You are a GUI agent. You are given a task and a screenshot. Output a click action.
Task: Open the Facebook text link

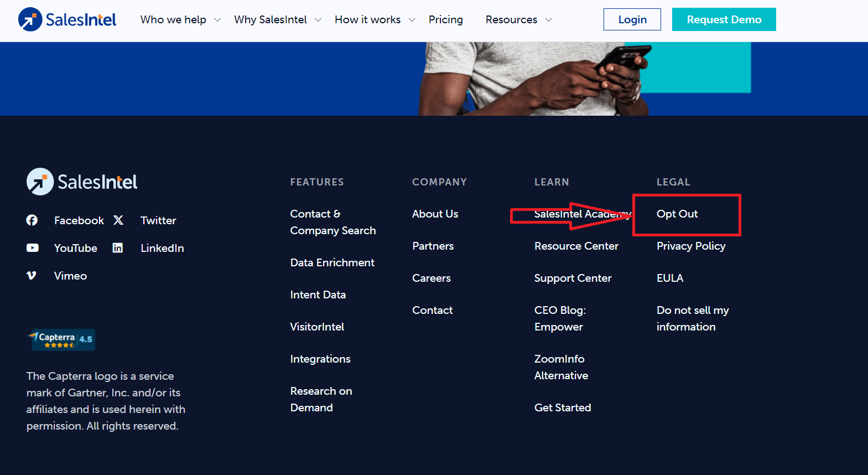[x=79, y=220]
